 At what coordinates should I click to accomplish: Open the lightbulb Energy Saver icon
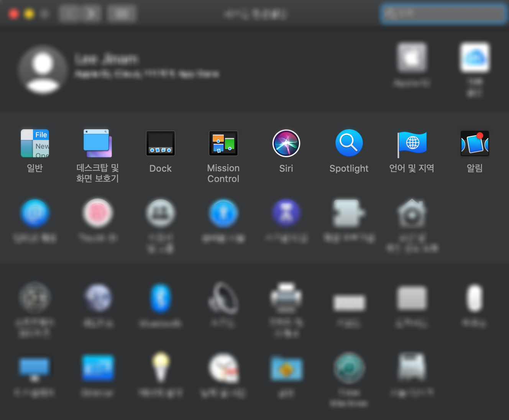161,367
